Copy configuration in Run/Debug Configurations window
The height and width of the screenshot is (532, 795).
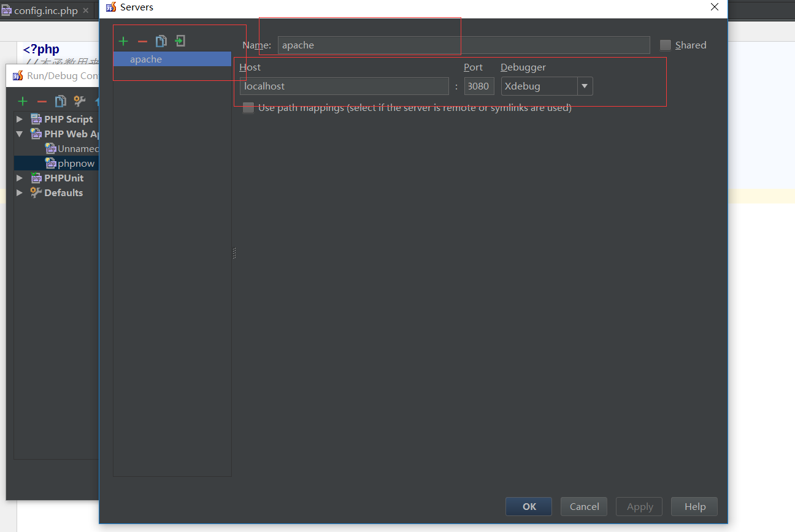point(60,101)
